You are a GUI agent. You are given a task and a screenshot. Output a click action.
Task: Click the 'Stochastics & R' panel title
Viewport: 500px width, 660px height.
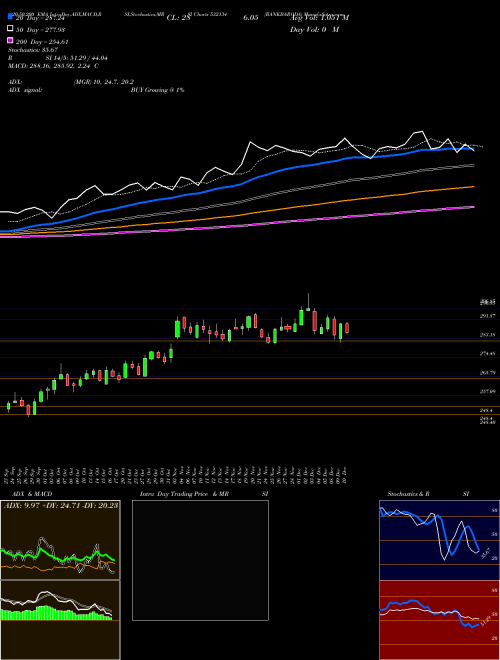408,494
